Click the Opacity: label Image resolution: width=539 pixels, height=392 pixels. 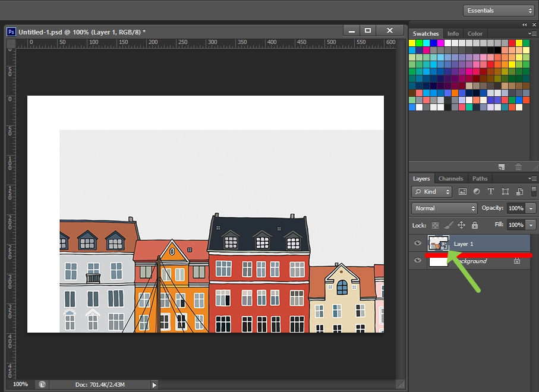[x=492, y=208]
